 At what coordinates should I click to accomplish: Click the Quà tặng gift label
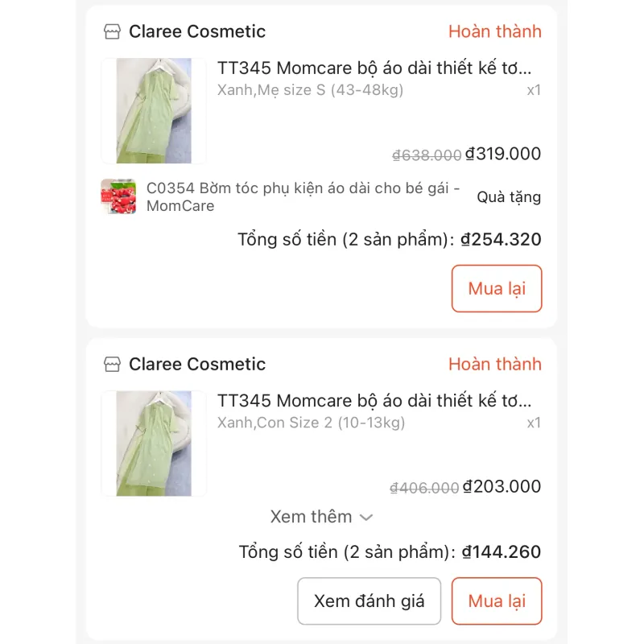(510, 196)
